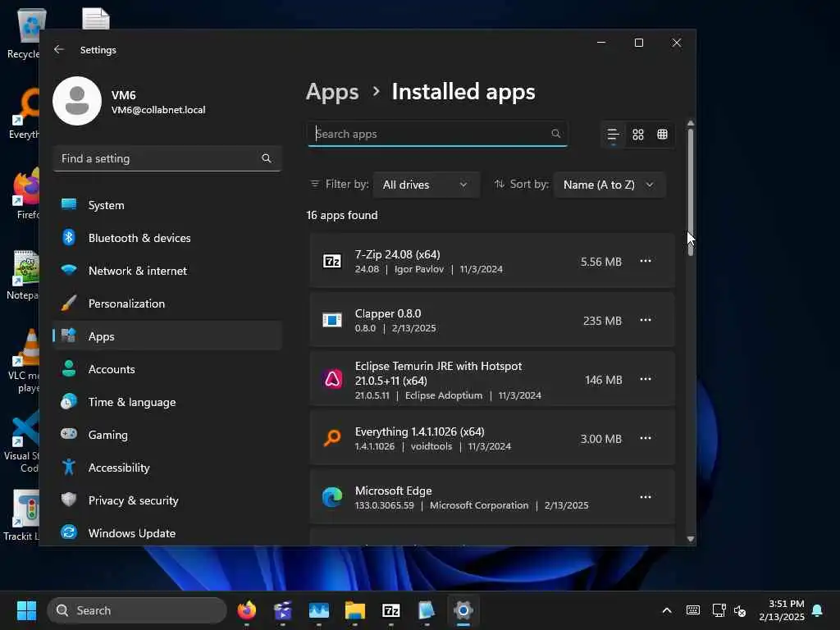
Task: Click the Clapper app icon
Action: 332,320
